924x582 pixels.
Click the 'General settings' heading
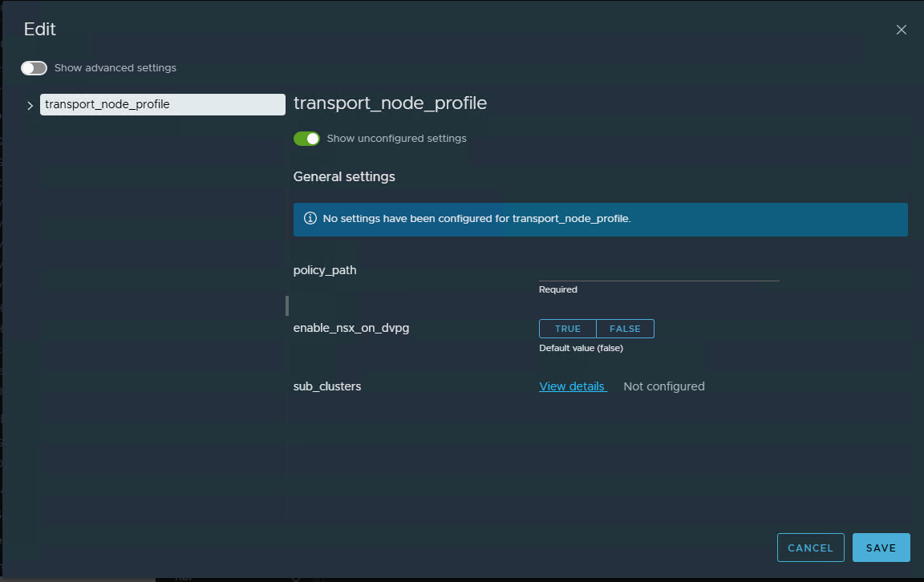point(344,176)
